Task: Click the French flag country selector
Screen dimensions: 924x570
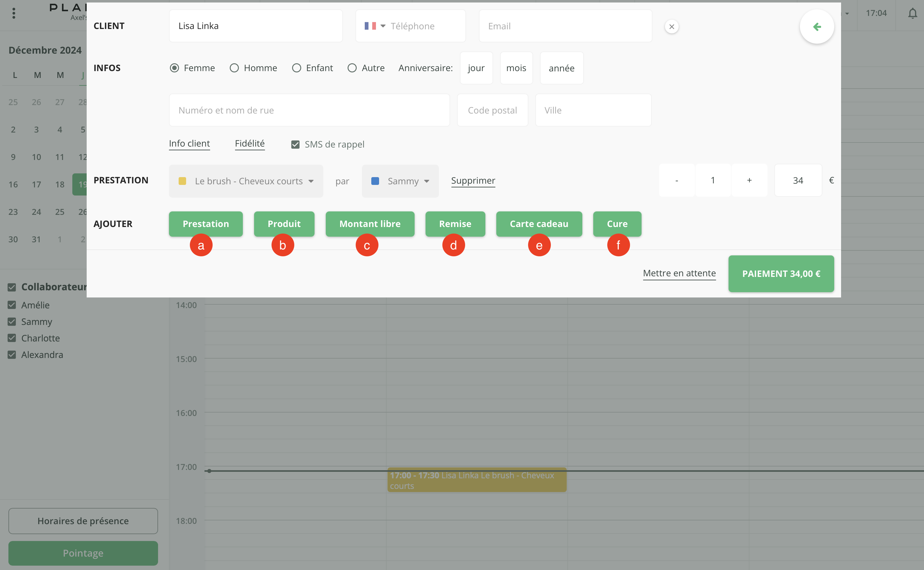Action: coord(370,26)
